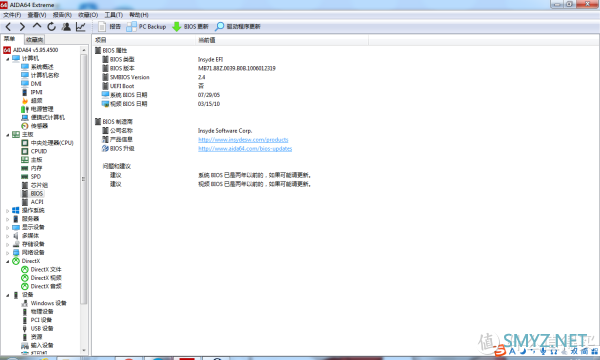Image resolution: width=600 pixels, height=360 pixels.
Task: Select the SPD tree item
Action: (x=31, y=176)
